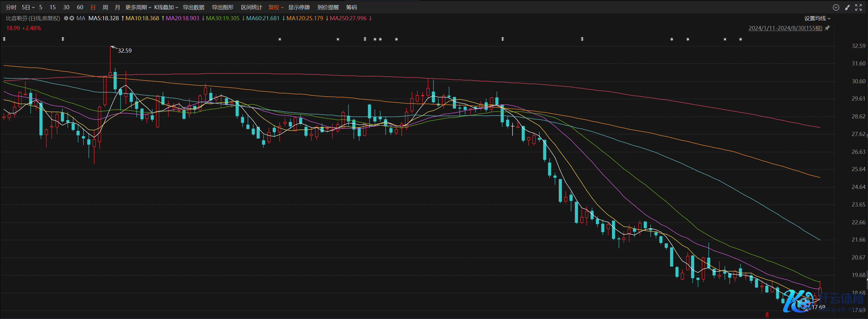Viewport: 868px width, 319px height.
Task: Switch to the 月 monthly K-line
Action: pyautogui.click(x=117, y=7)
